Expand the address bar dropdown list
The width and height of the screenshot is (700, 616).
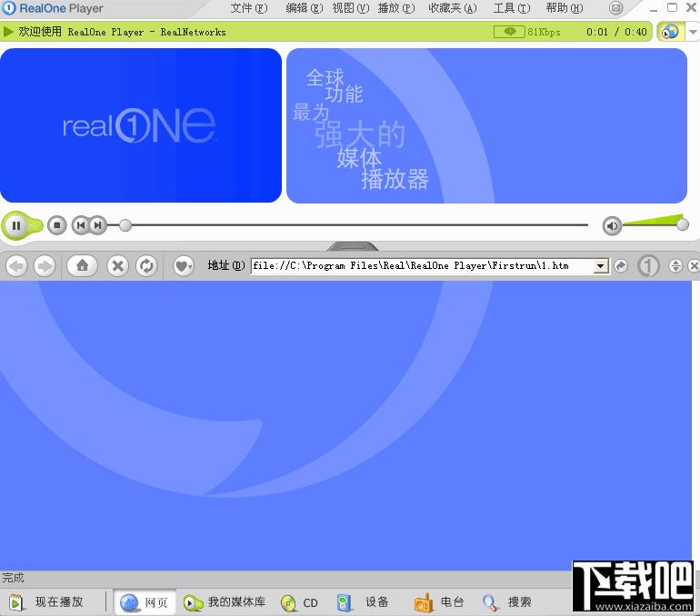click(x=600, y=266)
